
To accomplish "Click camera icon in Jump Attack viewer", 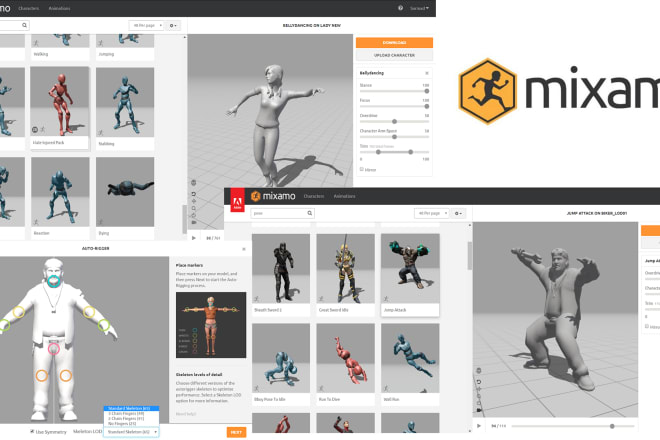I will coord(479,409).
